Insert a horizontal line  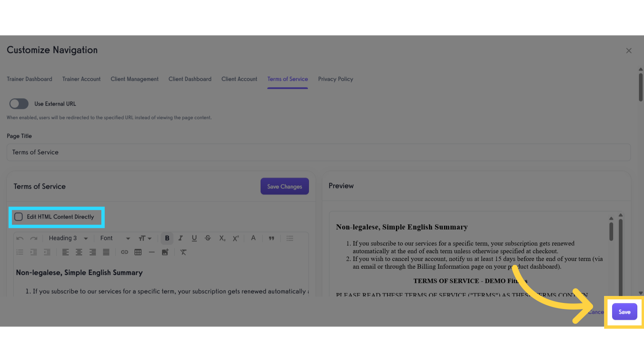[152, 252]
